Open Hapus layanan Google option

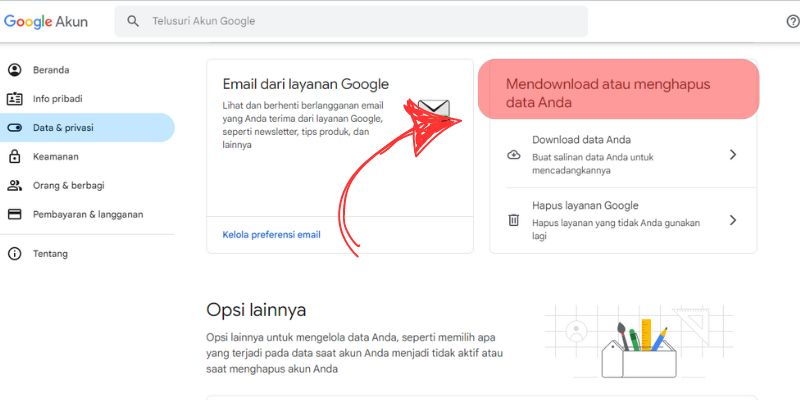pyautogui.click(x=623, y=222)
